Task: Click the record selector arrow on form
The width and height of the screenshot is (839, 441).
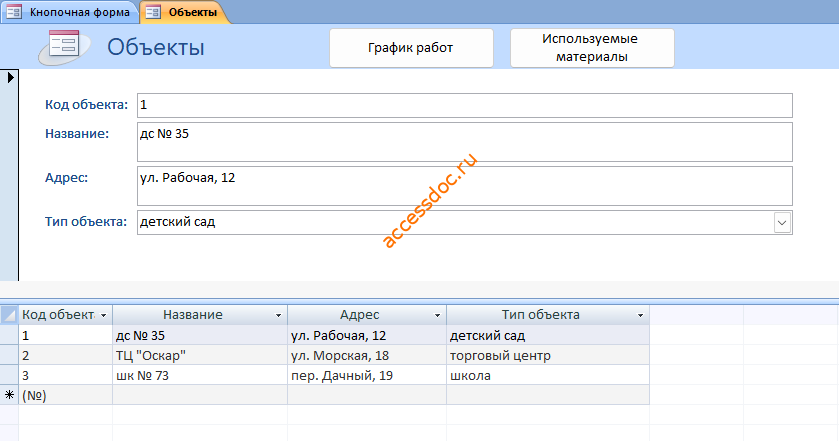Action: [x=10, y=78]
